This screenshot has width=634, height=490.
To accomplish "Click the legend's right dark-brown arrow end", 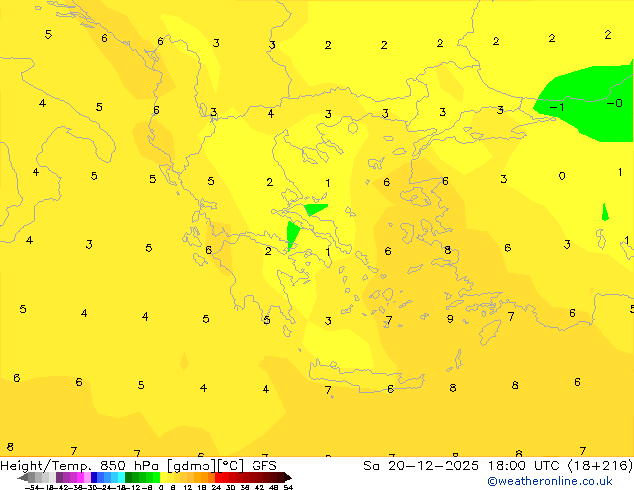I will [288, 477].
